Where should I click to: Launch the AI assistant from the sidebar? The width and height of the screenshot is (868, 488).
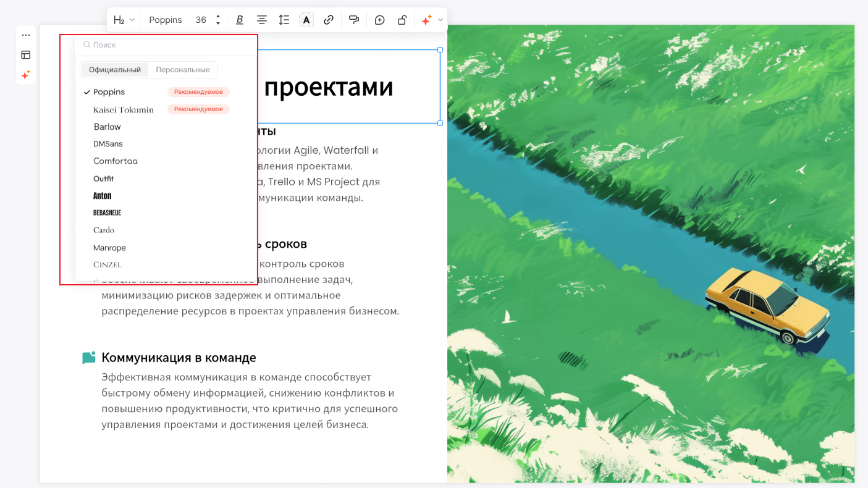coord(25,75)
